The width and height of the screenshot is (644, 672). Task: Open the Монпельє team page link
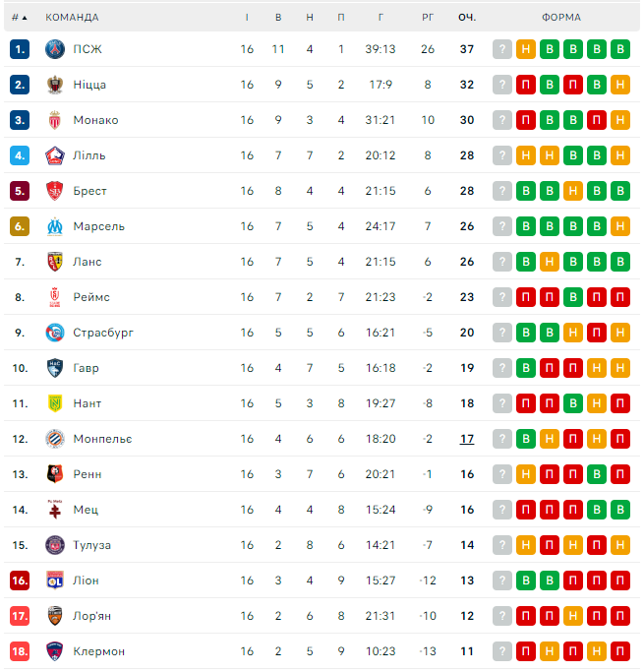101,439
